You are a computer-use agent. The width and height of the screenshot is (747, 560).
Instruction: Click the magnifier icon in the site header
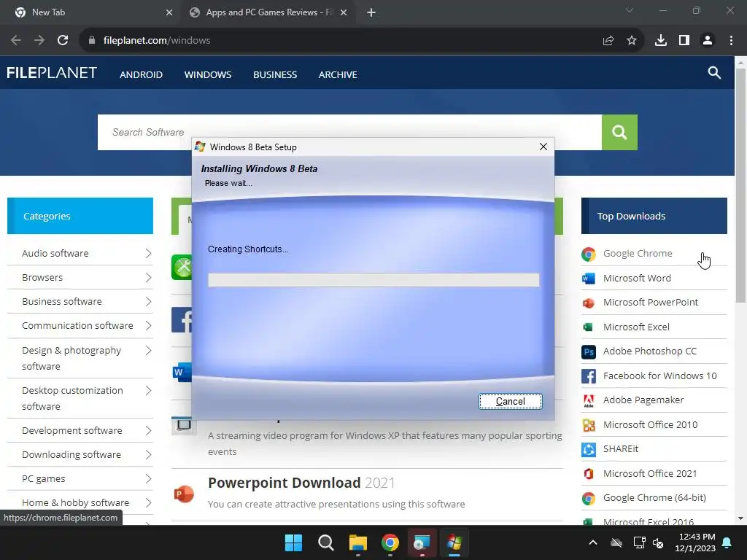[x=713, y=73]
